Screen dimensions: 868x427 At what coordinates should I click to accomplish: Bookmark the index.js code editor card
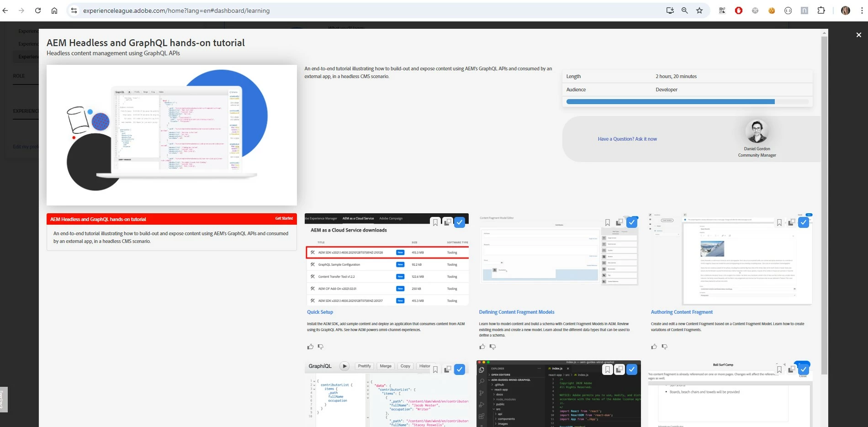[x=608, y=369]
